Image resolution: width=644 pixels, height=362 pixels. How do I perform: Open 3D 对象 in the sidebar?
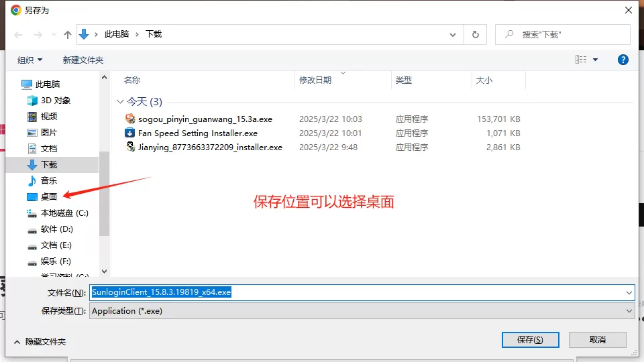click(x=56, y=100)
